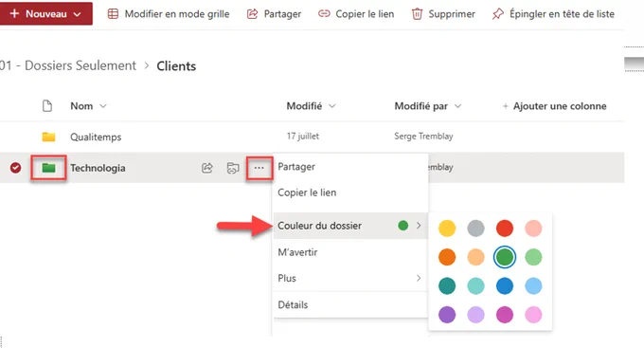Image resolution: width=644 pixels, height=348 pixels.
Task: Open the Modifié column dropdown
Action: [x=311, y=106]
